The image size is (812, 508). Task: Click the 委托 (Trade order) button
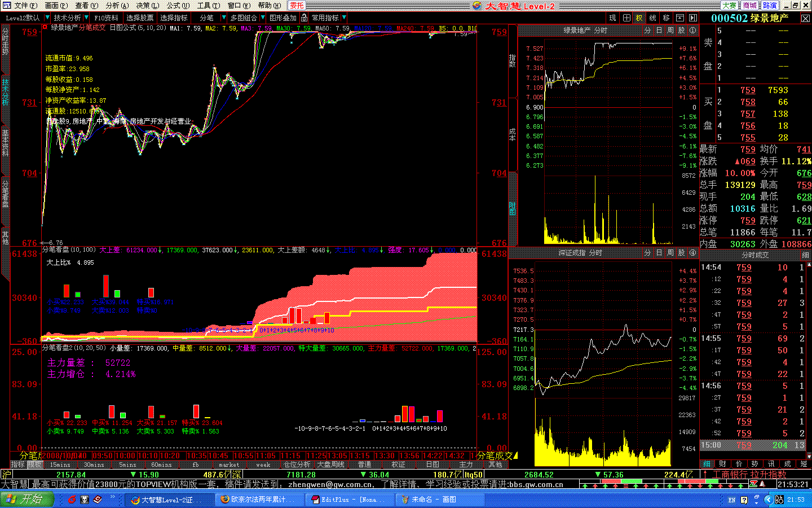297,6
